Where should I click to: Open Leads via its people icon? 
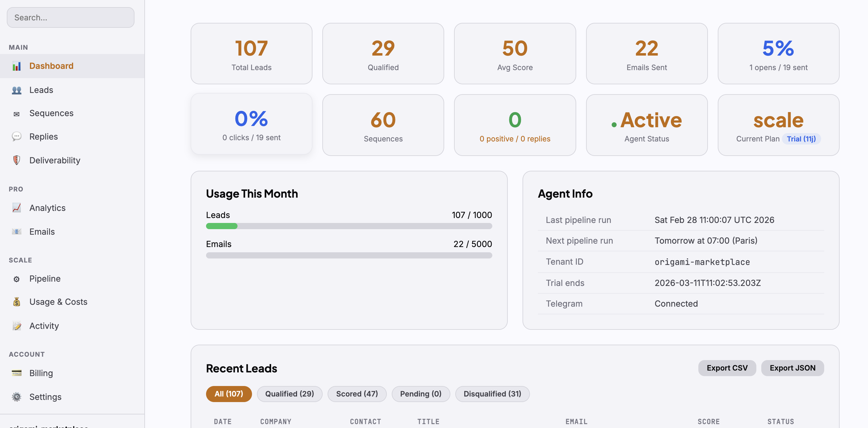(x=17, y=90)
